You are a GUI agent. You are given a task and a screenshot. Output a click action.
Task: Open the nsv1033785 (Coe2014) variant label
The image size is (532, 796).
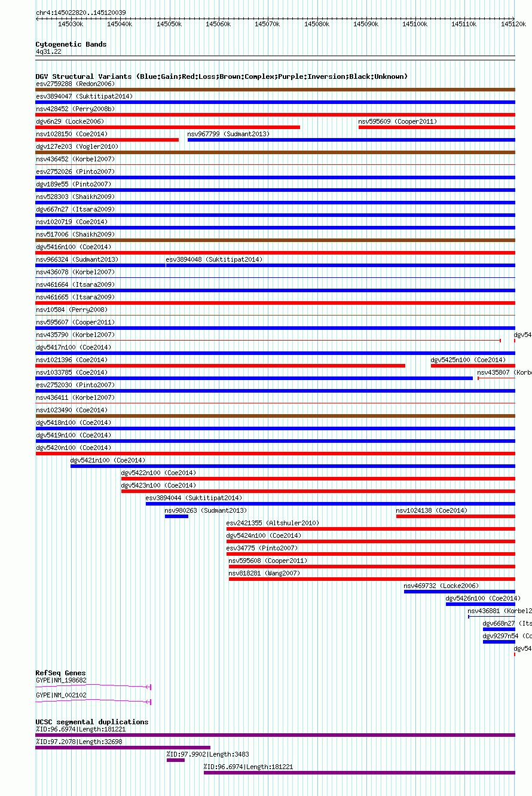[72, 372]
